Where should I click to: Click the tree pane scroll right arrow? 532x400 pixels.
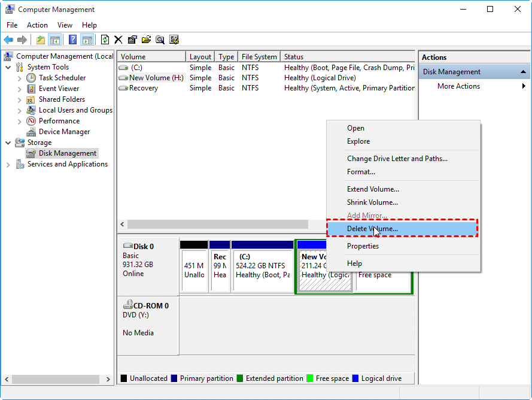108,379
